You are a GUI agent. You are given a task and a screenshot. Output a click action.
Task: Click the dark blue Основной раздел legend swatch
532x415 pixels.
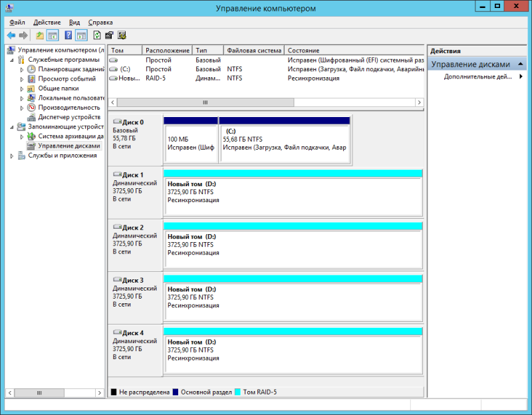point(176,392)
